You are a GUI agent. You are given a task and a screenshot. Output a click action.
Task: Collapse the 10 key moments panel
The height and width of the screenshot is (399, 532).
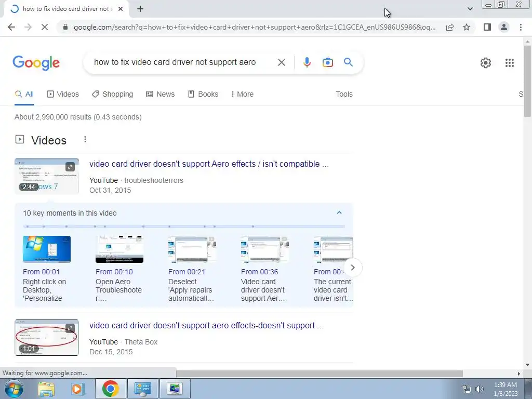pos(339,212)
